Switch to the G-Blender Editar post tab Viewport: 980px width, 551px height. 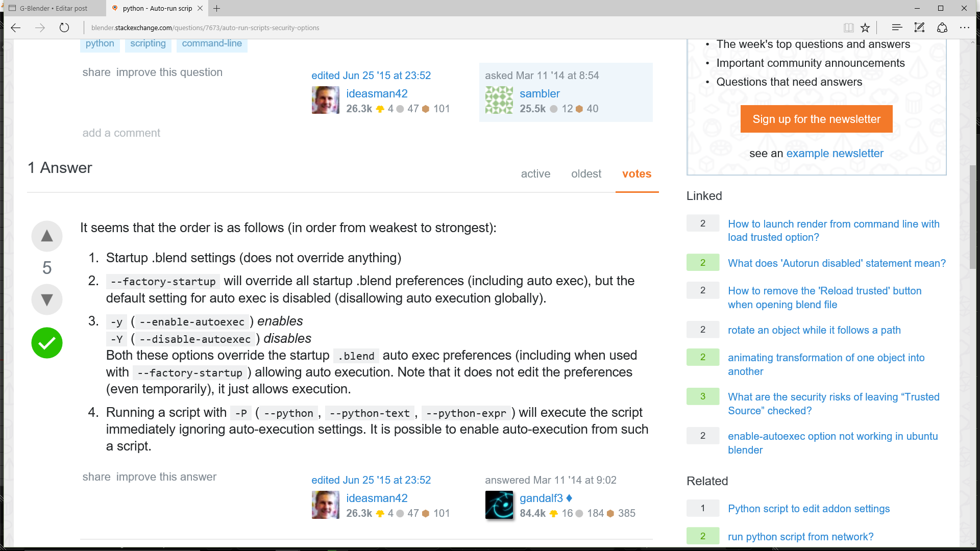point(54,8)
